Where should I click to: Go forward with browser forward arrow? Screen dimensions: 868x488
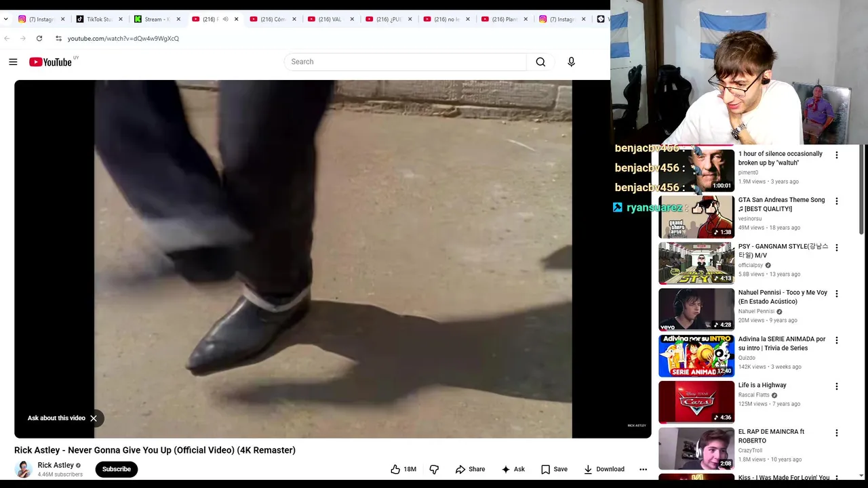coord(23,39)
